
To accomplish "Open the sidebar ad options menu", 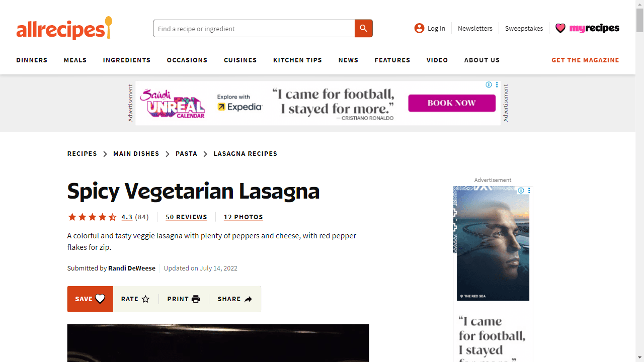I will click(529, 191).
